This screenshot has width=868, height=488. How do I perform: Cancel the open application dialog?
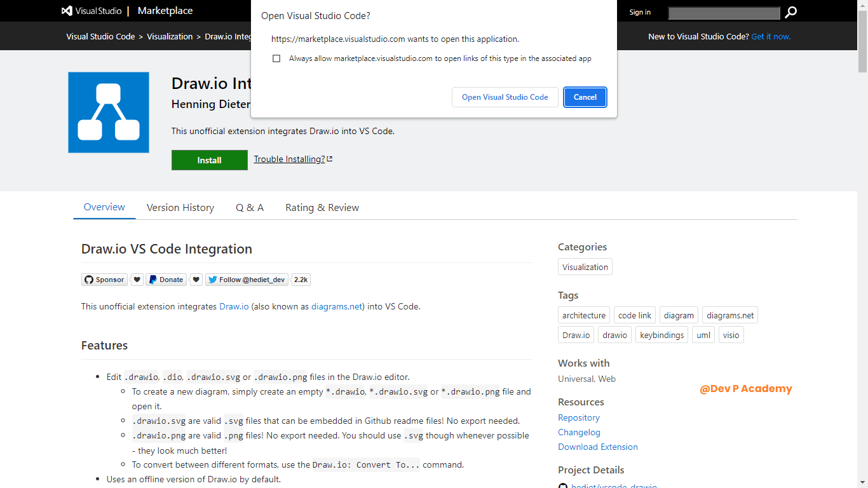(585, 97)
